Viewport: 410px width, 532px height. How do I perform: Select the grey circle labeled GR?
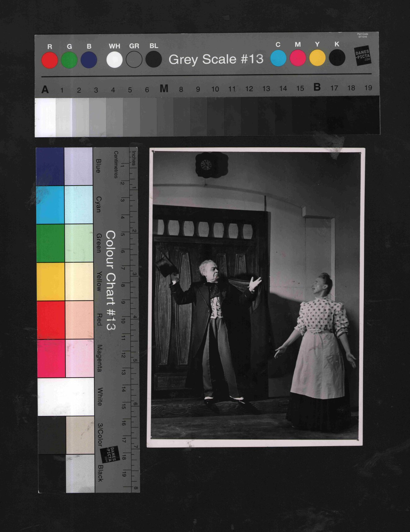(134, 59)
